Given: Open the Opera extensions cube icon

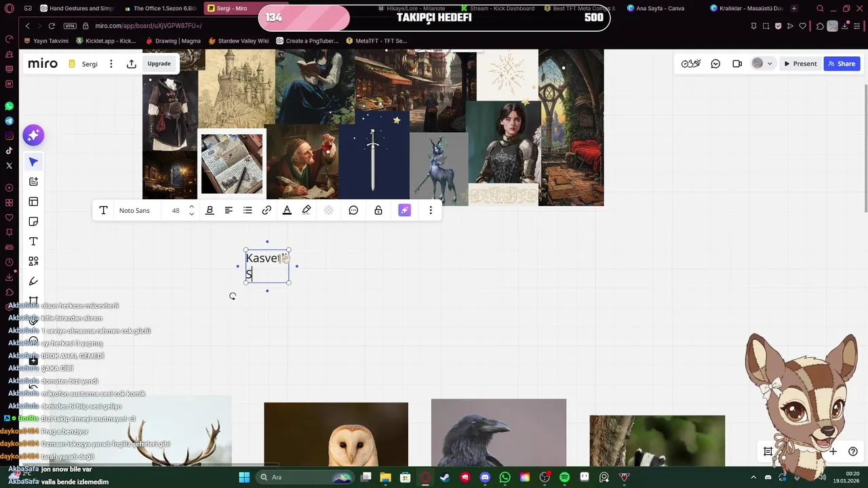Looking at the screenshot, I should pyautogui.click(x=820, y=26).
